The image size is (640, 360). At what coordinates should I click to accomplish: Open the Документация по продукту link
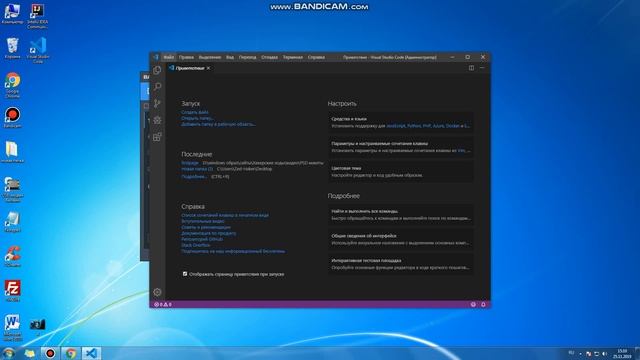[x=209, y=233]
